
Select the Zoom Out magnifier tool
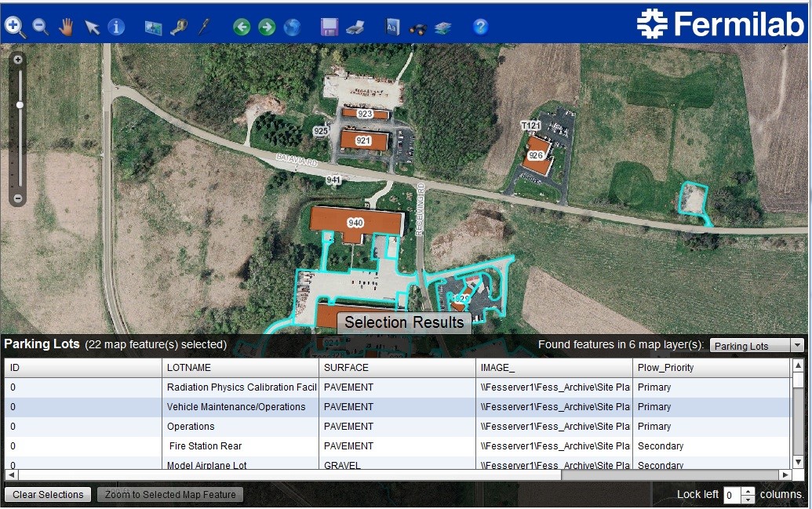(x=40, y=27)
